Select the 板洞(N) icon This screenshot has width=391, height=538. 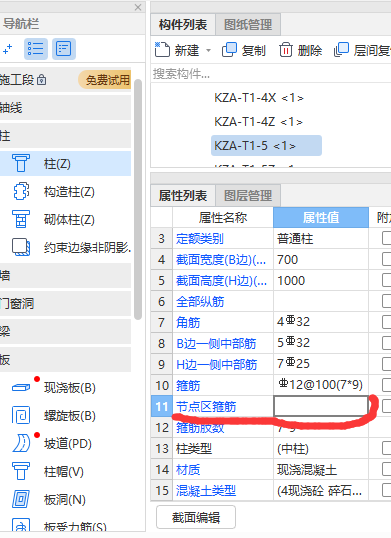(x=21, y=499)
